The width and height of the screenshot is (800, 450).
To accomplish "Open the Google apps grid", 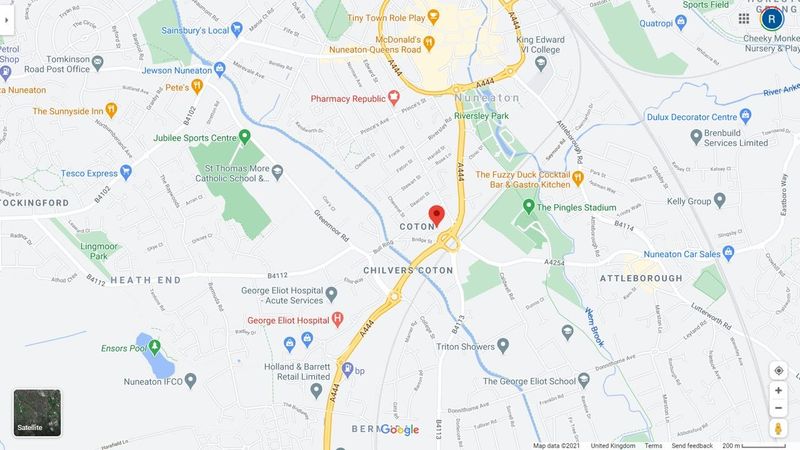I will click(744, 19).
